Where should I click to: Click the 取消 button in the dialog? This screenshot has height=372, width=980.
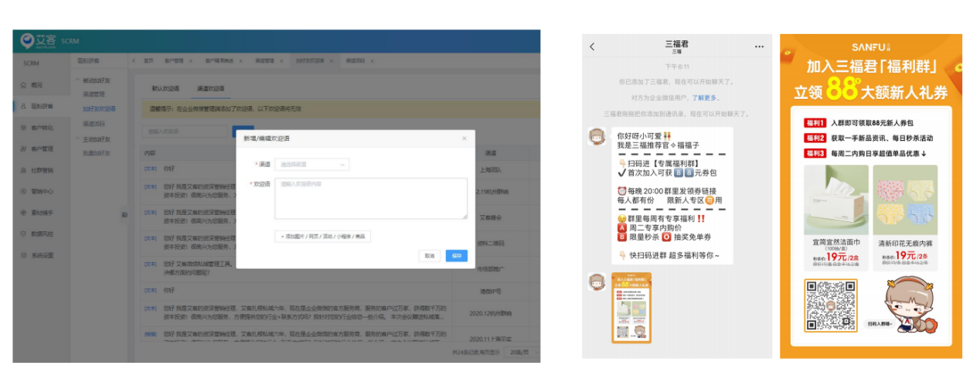coord(429,255)
